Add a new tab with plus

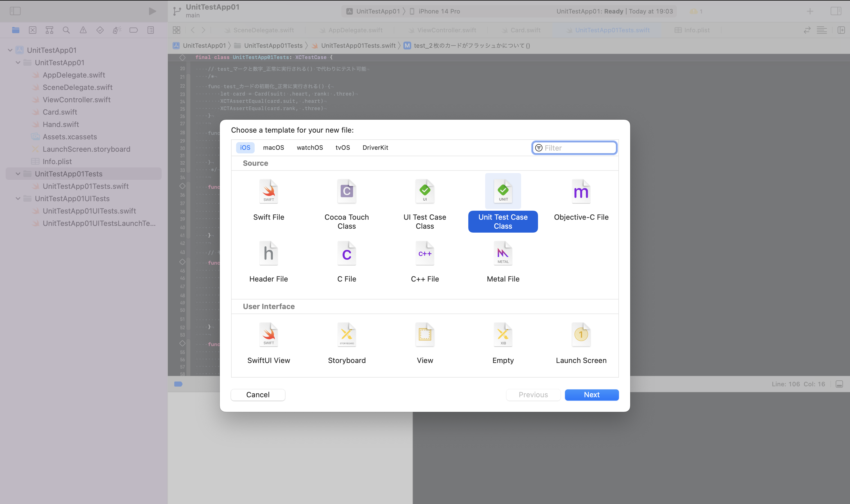coord(810,11)
